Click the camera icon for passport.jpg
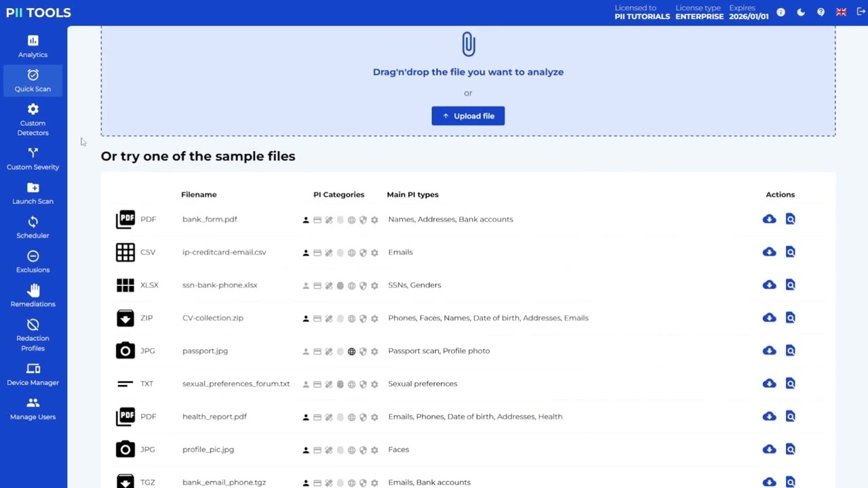868x488 pixels. tap(125, 350)
